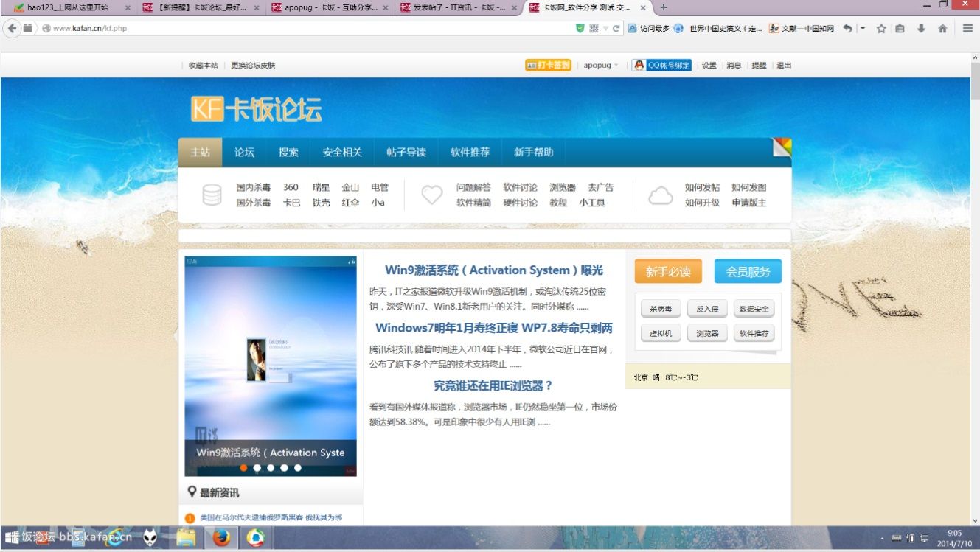Click the 退出 logout link
This screenshot has width=980, height=552.
pos(784,66)
